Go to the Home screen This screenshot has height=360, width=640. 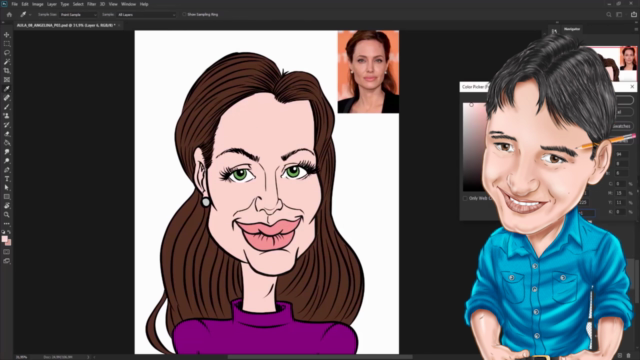point(9,14)
